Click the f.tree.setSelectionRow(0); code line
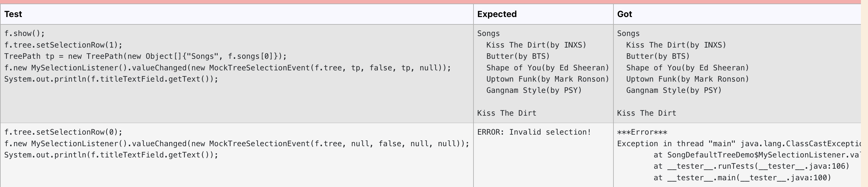Screen dimensions: 868x187 point(63,132)
